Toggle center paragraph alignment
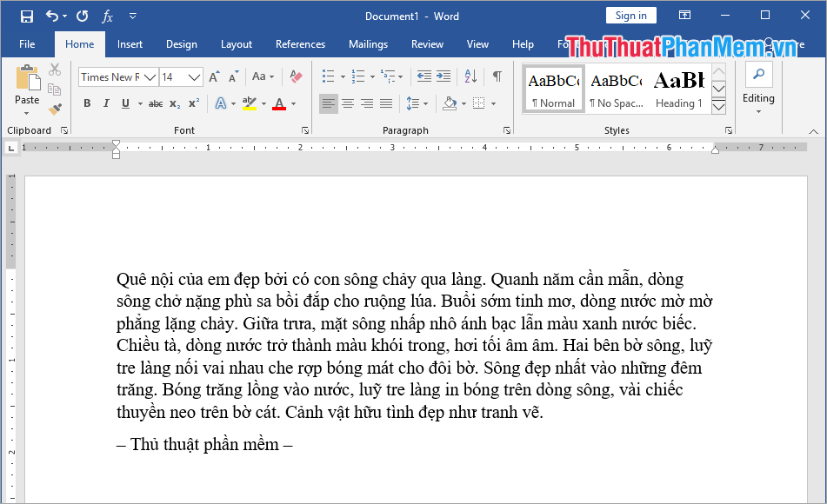 pyautogui.click(x=348, y=103)
